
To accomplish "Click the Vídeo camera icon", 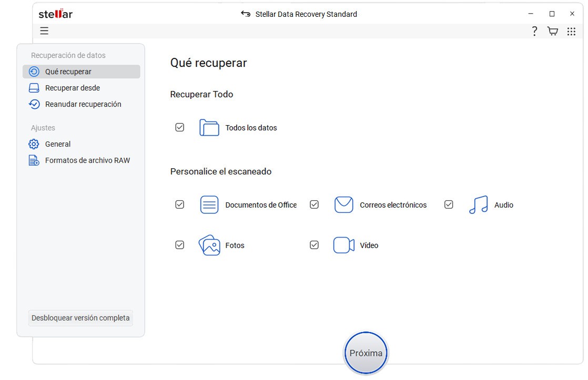I will pos(344,245).
